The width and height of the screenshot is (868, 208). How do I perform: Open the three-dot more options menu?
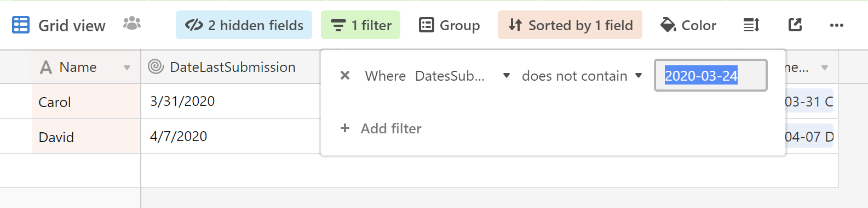pyautogui.click(x=837, y=25)
